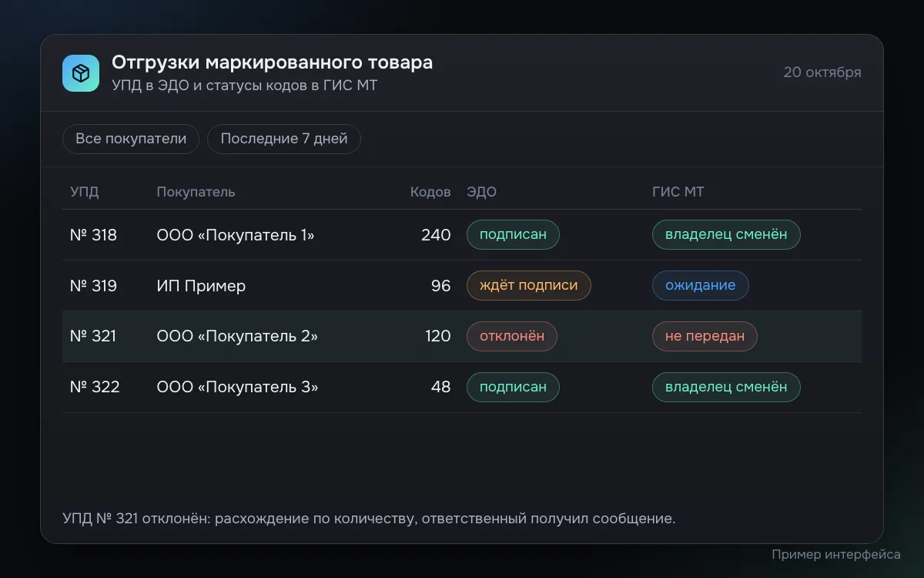Click the "ЭДО" column header
924x578 pixels.
482,192
